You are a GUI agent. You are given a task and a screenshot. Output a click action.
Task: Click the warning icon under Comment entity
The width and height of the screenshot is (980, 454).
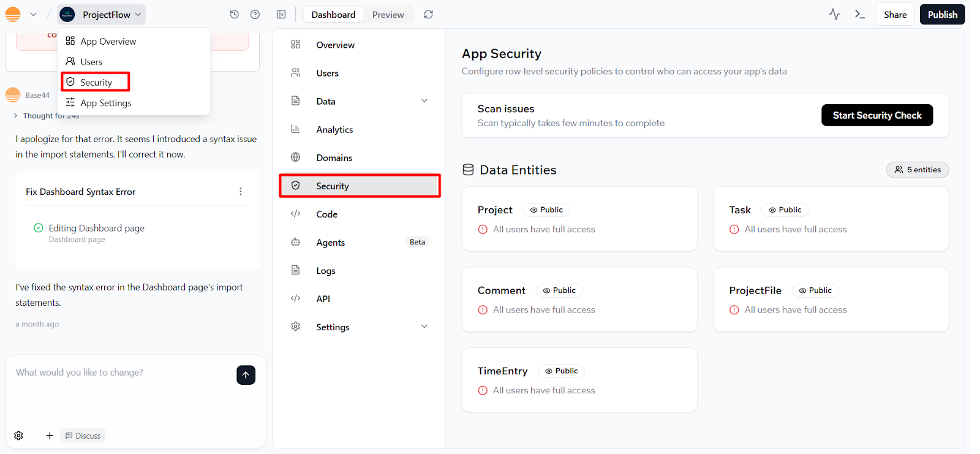pos(483,310)
